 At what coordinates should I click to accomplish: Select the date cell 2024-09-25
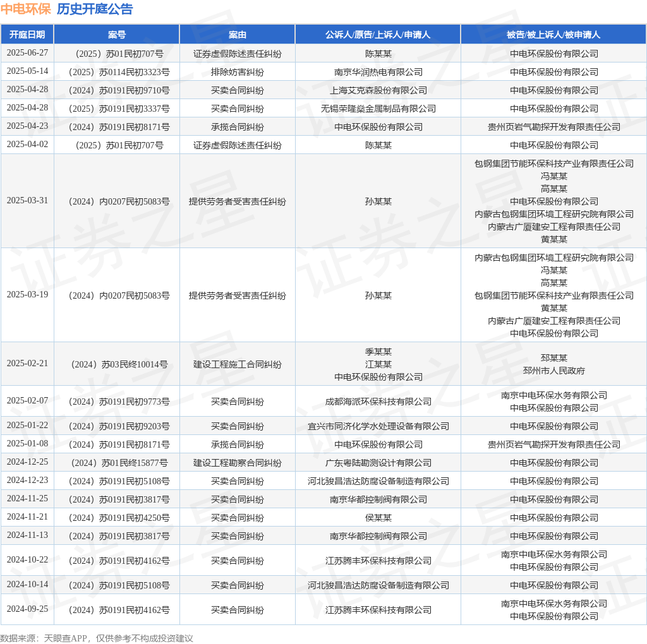point(27,609)
